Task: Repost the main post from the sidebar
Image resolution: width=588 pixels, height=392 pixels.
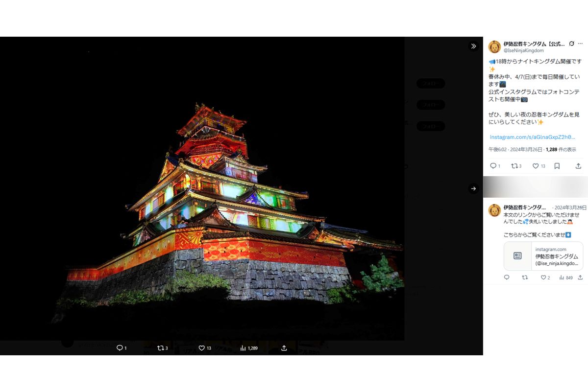Action: 516,166
